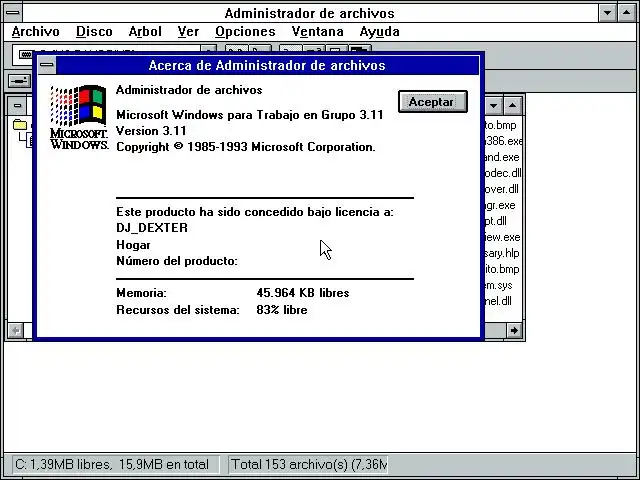
Task: Select the file ending in 'sary.hlp'
Action: click(502, 253)
